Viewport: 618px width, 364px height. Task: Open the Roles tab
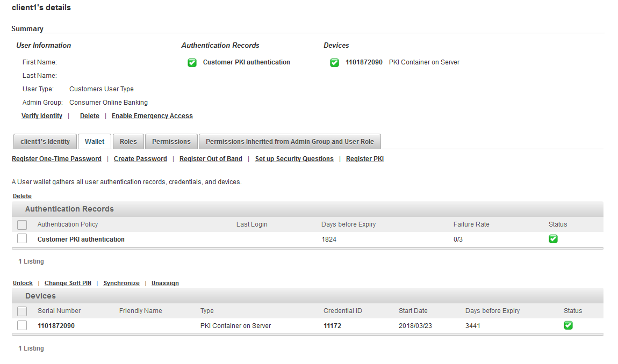tap(128, 141)
